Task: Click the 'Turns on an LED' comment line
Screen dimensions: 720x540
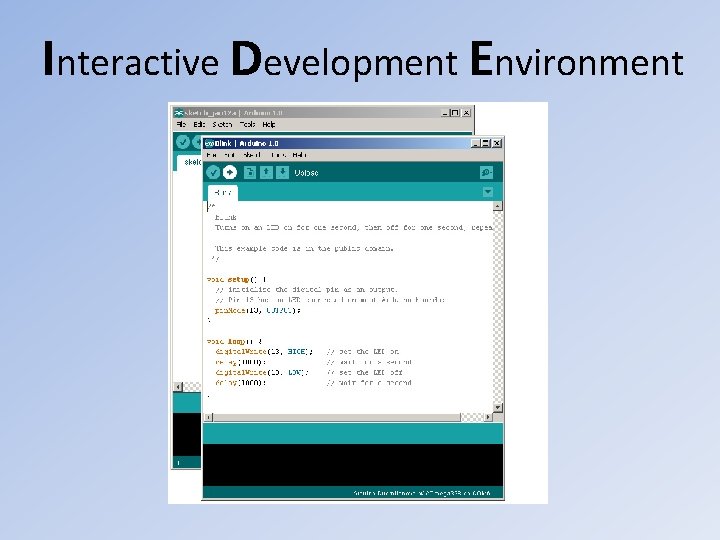Action: pos(354,227)
